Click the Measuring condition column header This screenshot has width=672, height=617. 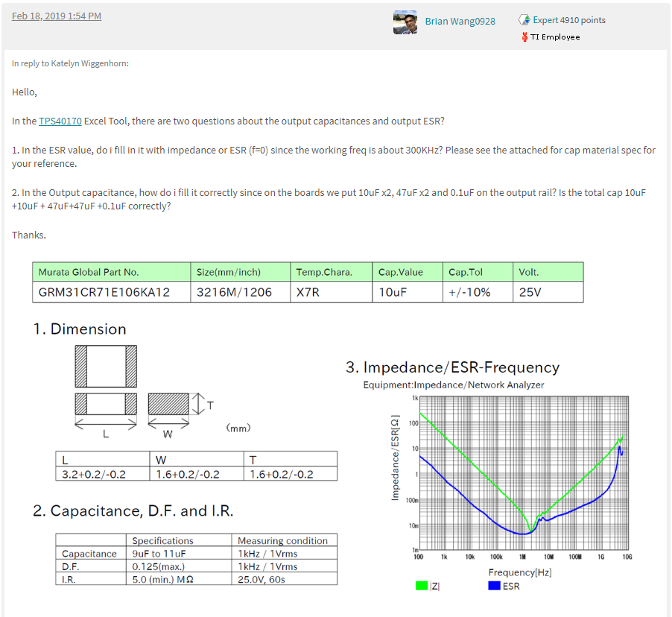click(x=285, y=540)
